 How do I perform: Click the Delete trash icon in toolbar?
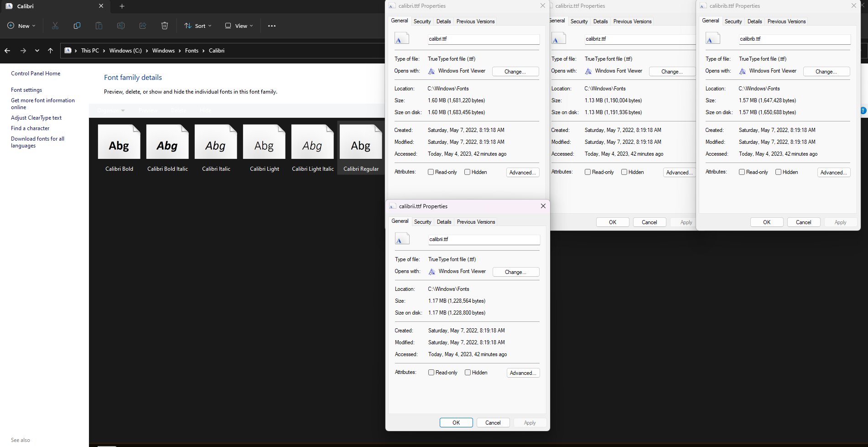pyautogui.click(x=165, y=26)
